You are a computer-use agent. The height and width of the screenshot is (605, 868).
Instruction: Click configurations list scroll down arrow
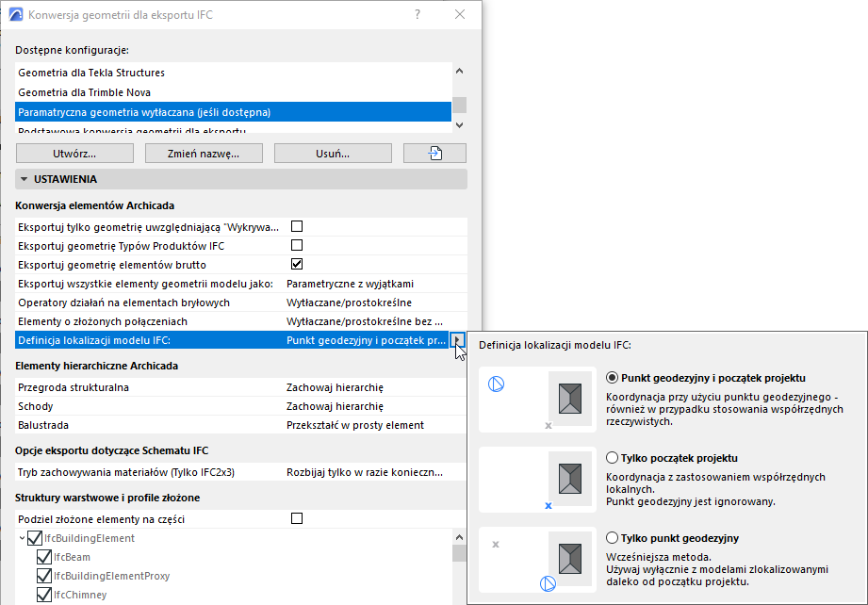point(459,125)
